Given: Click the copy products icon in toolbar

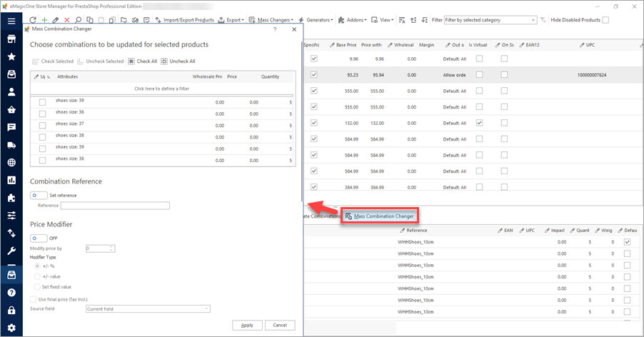Looking at the screenshot, I should coord(89,20).
